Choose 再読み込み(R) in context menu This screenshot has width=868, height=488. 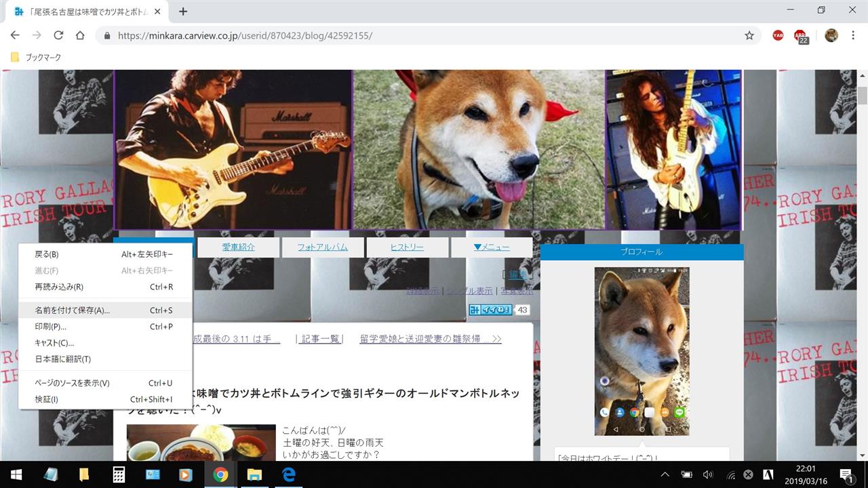click(x=105, y=287)
